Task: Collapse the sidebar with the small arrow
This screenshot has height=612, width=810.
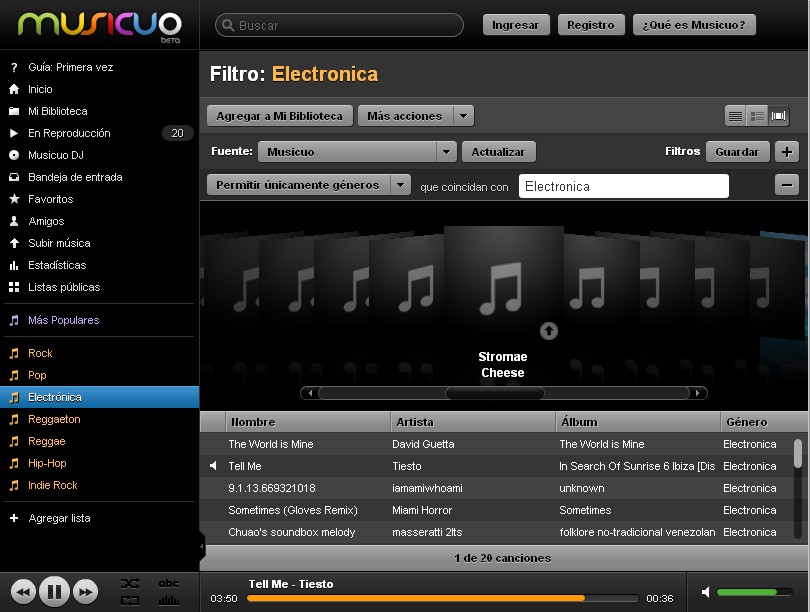Action: tap(201, 546)
